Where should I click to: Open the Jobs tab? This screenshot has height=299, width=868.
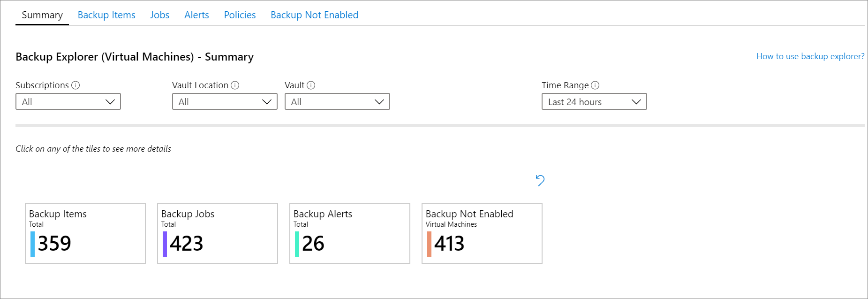[159, 15]
